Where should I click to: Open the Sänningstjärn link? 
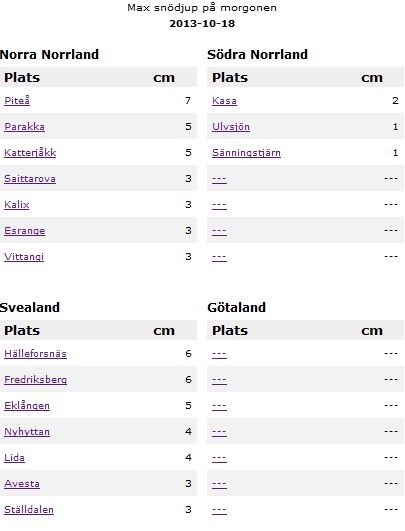(x=246, y=153)
